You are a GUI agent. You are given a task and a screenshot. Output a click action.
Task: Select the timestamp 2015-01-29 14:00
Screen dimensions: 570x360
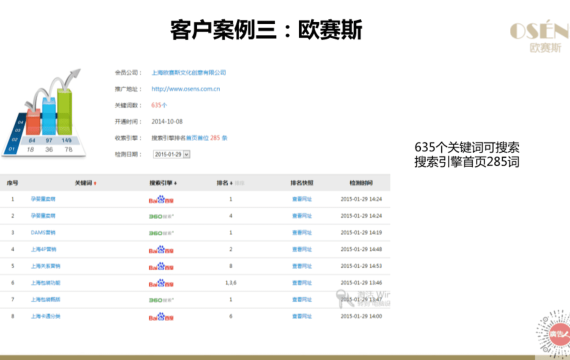pos(361,316)
